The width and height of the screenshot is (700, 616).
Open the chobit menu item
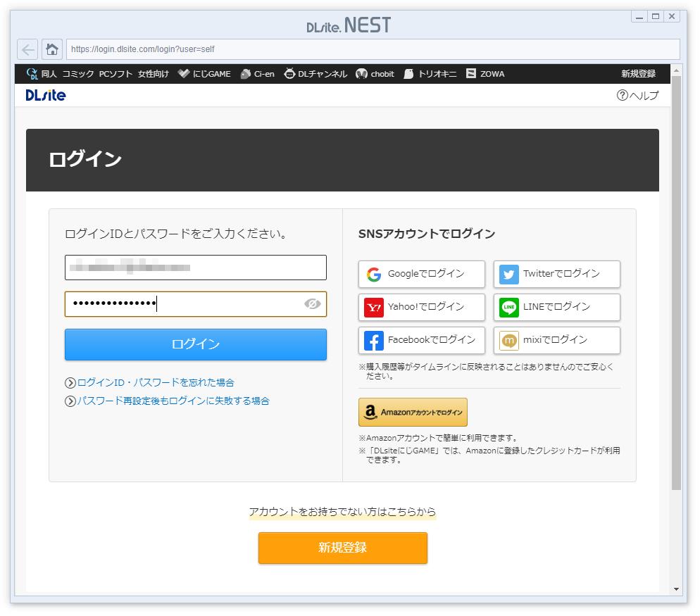point(382,74)
